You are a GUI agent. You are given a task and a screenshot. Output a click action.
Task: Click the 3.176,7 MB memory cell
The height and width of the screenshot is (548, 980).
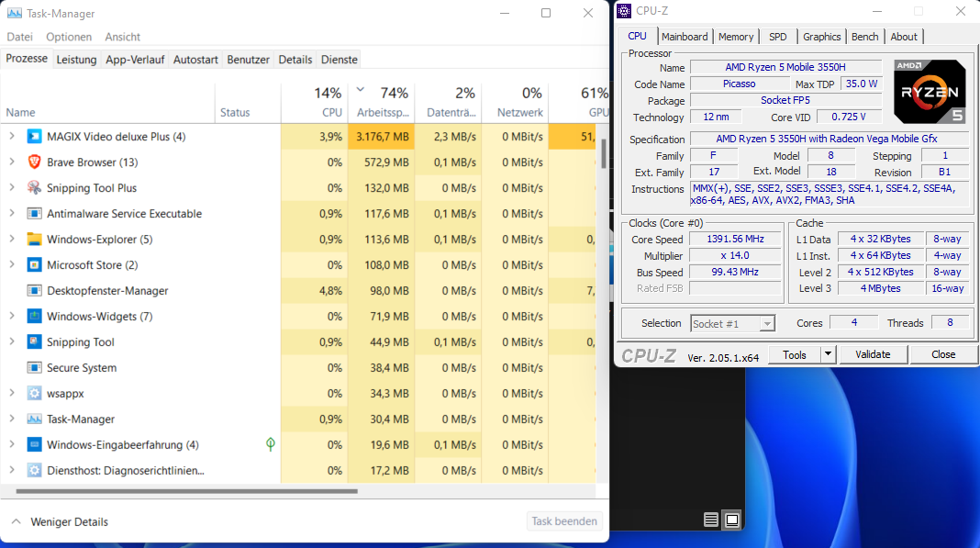coord(381,137)
